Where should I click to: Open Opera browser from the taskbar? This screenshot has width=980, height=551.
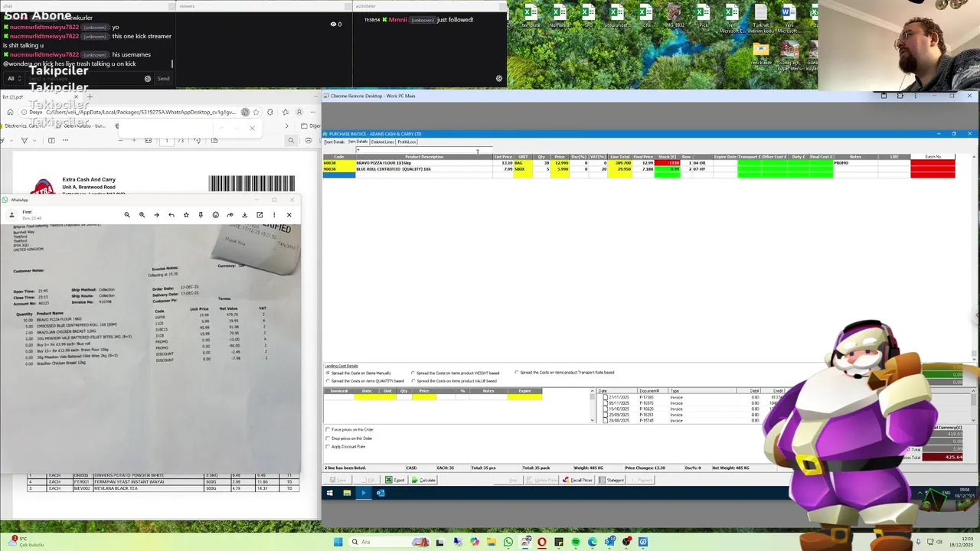point(542,542)
